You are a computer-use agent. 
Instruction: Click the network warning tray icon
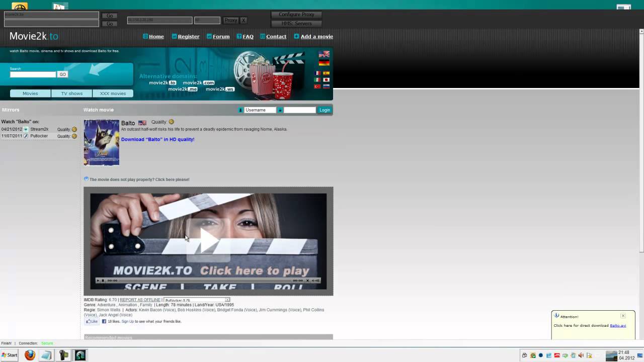[589, 355]
